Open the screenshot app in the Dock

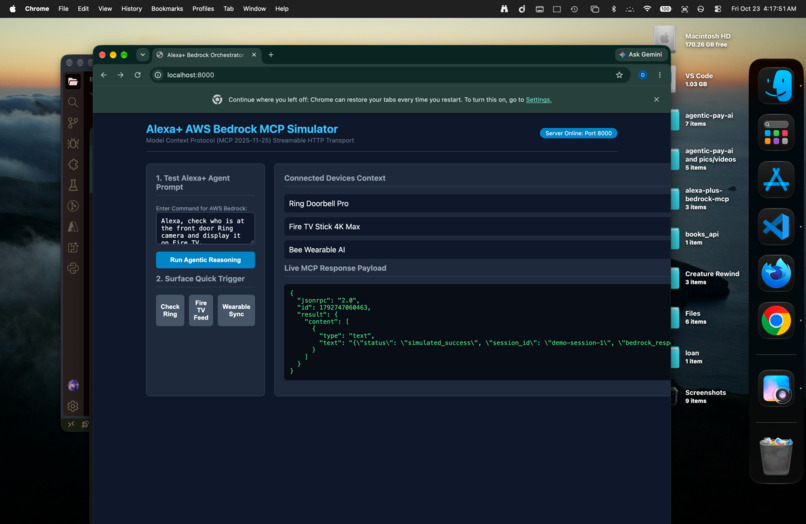coord(776,388)
